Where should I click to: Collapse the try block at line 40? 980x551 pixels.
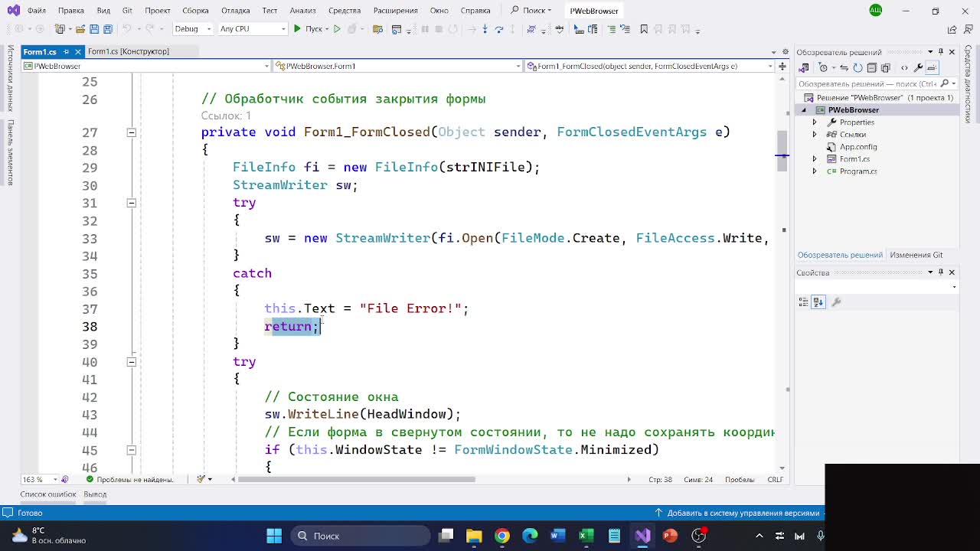click(x=131, y=362)
